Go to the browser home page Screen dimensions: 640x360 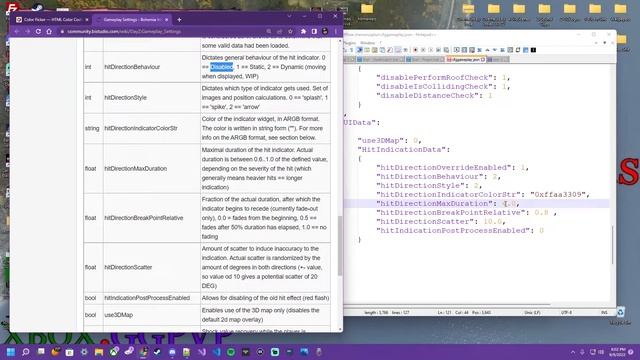(x=49, y=31)
